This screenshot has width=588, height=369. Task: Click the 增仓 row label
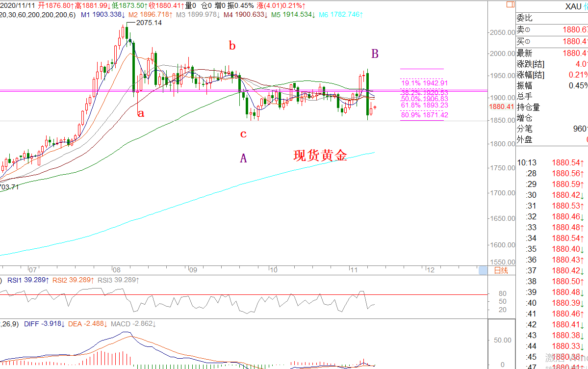(x=525, y=118)
